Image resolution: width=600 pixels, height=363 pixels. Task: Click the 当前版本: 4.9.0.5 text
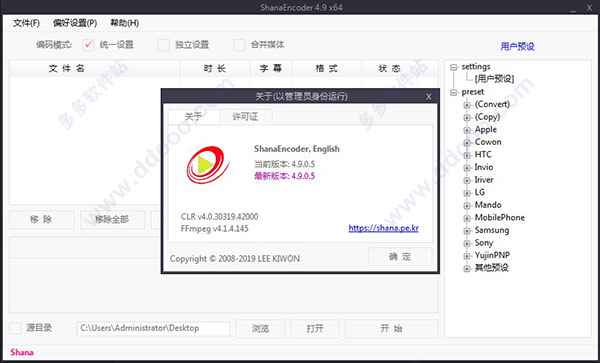(x=284, y=164)
